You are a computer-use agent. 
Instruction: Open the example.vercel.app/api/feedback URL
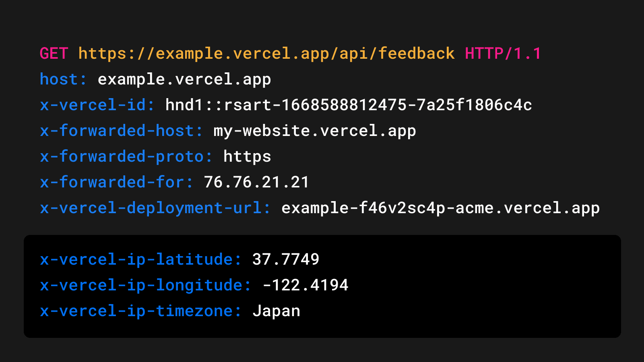[x=266, y=53]
